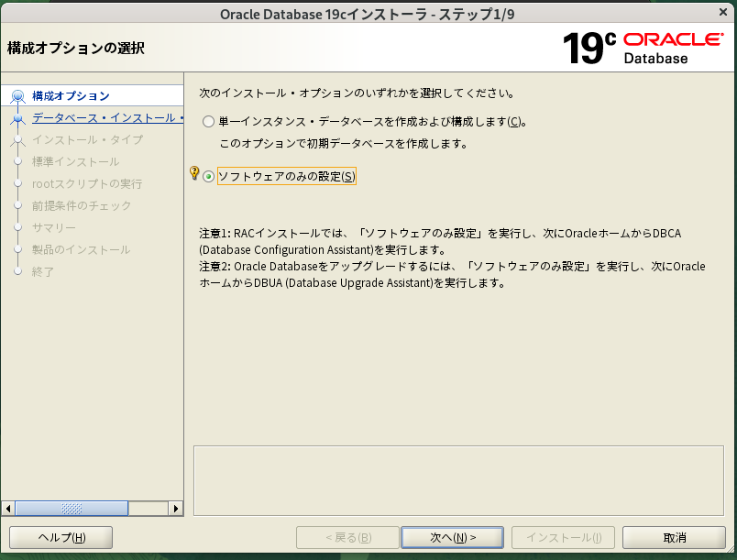The width and height of the screenshot is (737, 560).
Task: Click the 注意2 upgrade note text
Action: tap(452, 275)
